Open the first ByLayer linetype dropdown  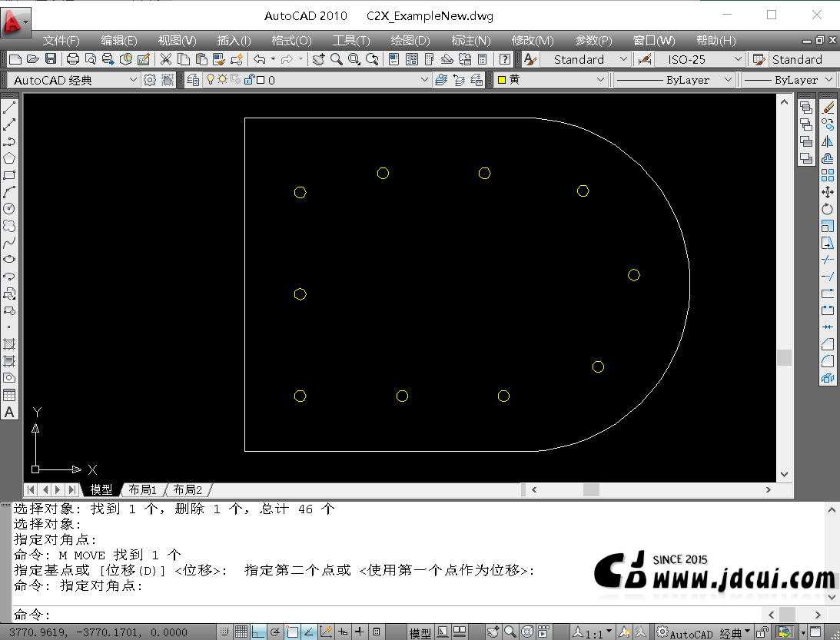728,80
